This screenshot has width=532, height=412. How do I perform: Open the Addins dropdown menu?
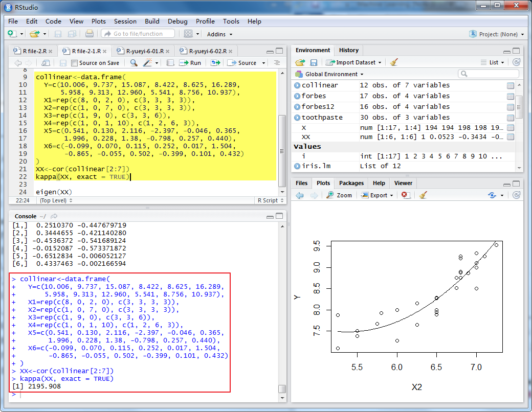click(219, 34)
